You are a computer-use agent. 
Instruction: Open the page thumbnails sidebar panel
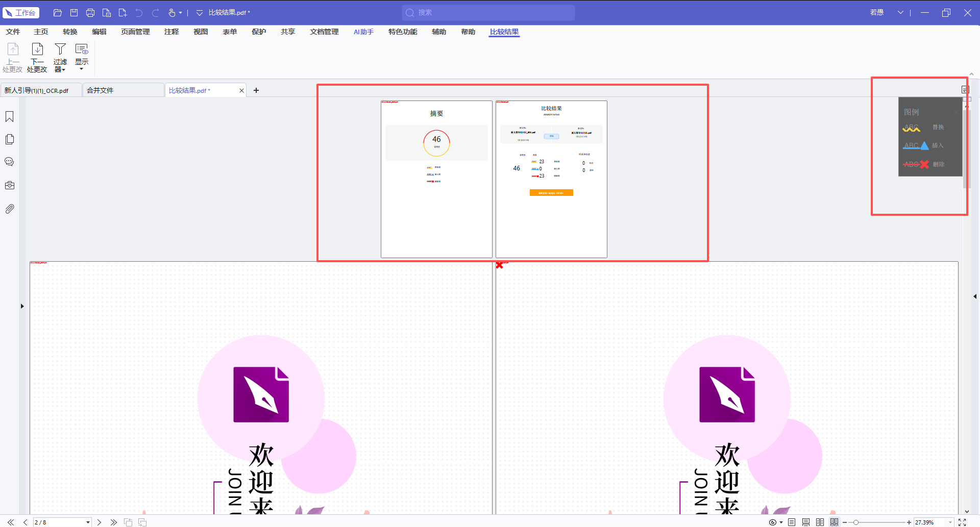(x=9, y=139)
